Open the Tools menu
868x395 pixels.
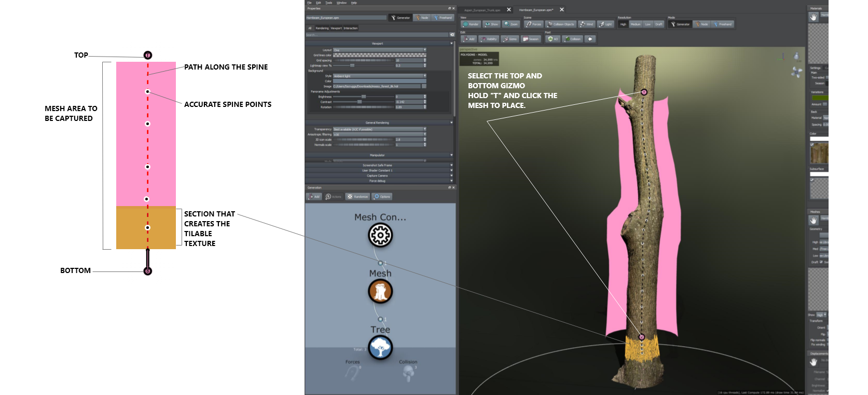(329, 3)
